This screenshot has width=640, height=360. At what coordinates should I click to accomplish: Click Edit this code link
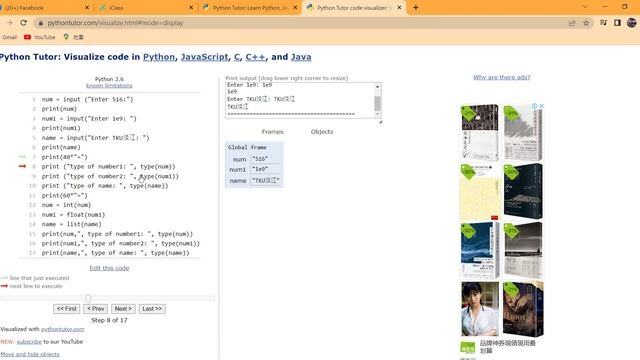coord(109,268)
